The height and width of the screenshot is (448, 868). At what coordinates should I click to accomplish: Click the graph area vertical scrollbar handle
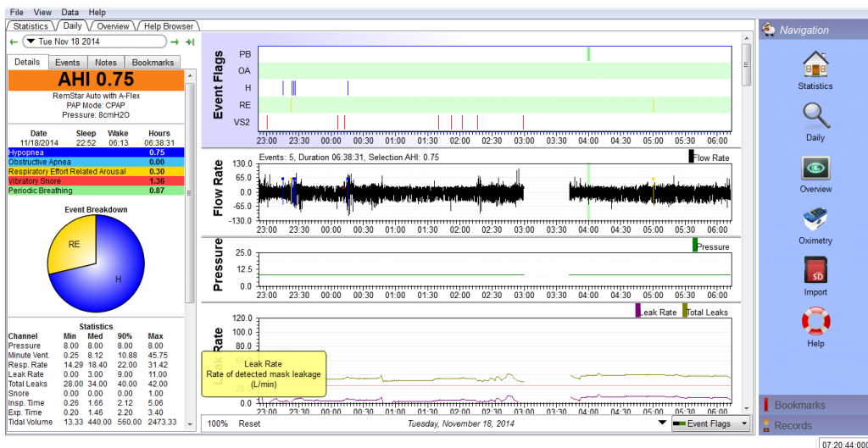pyautogui.click(x=746, y=64)
